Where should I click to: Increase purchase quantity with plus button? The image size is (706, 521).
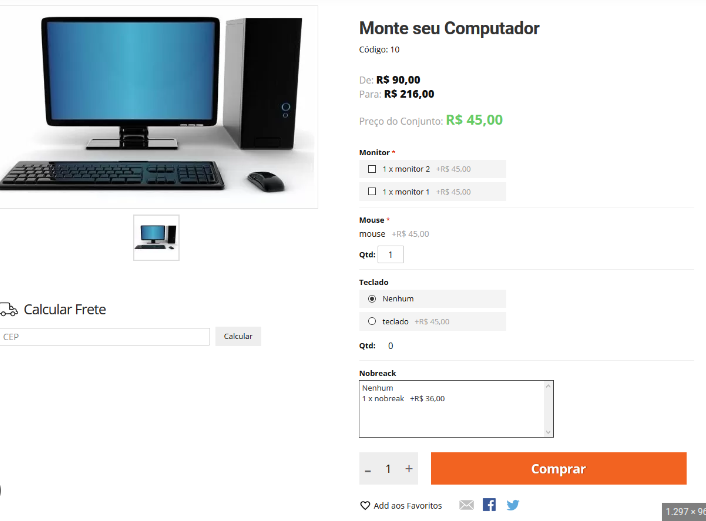[408, 469]
